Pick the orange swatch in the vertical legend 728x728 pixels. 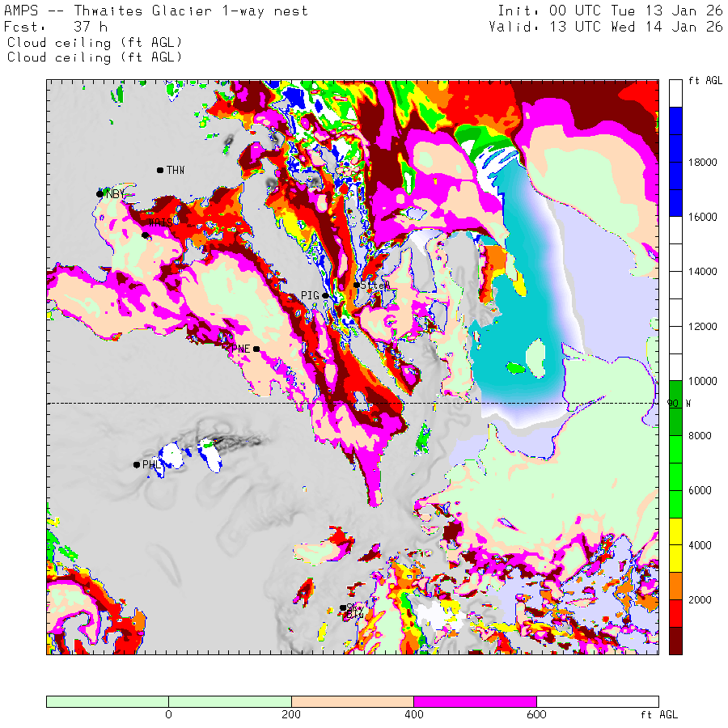tap(675, 586)
